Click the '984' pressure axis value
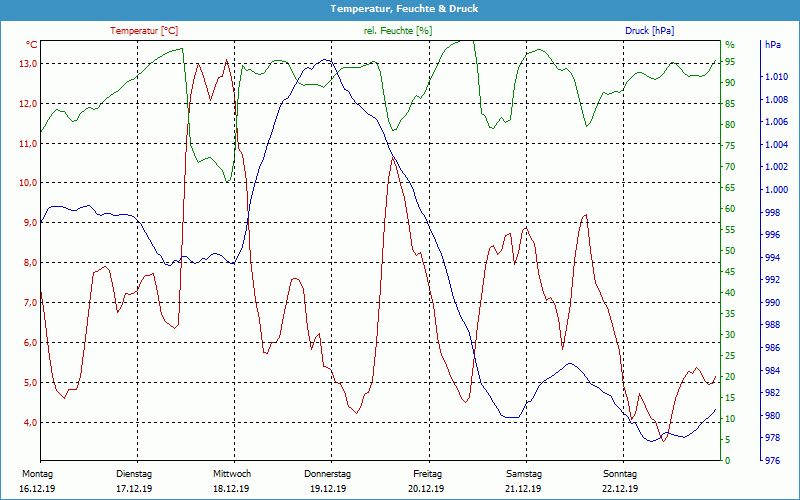The width and height of the screenshot is (800, 500). click(772, 370)
